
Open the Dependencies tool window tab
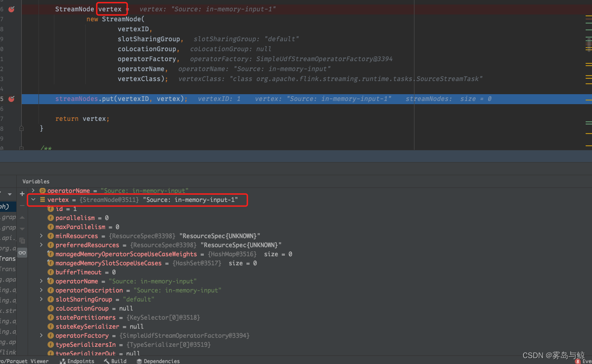158,361
